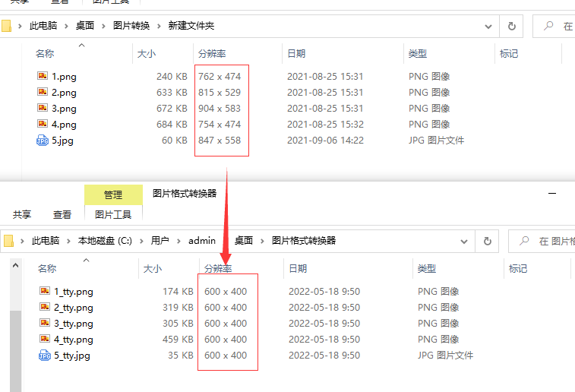Click the 2.png file icon
The image size is (575, 392).
pyautogui.click(x=43, y=92)
